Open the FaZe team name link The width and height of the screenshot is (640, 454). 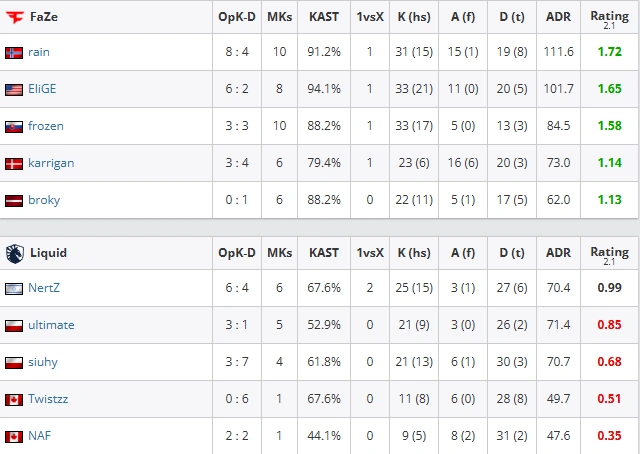(x=44, y=17)
